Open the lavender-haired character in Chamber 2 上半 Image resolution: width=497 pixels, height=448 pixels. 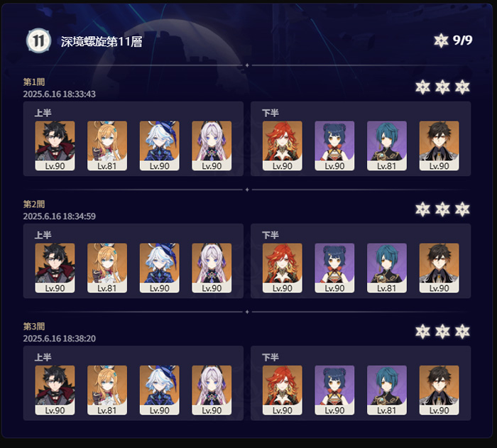tap(212, 268)
